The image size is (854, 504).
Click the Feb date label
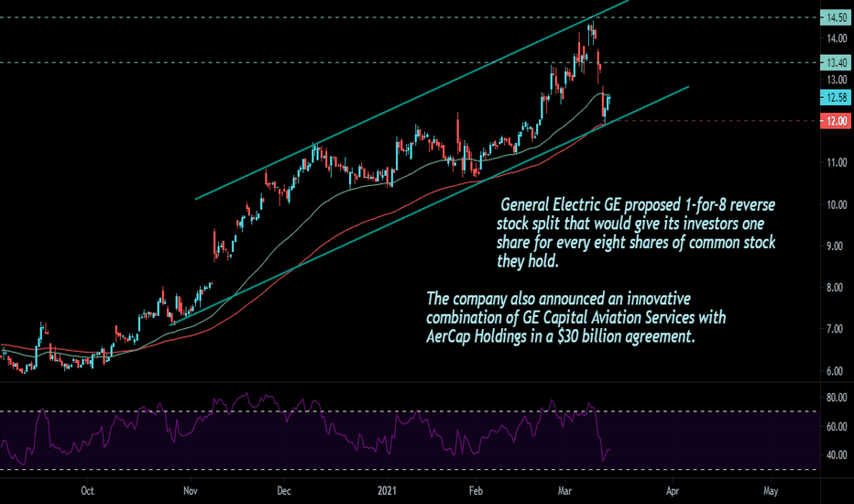point(476,491)
